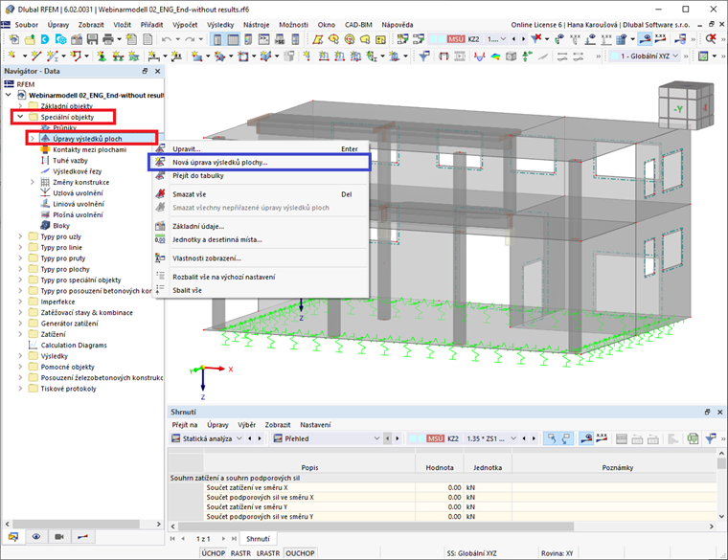The image size is (728, 560).
Task: Switch to the navigator Views tab (camera icon)
Action: point(59,537)
